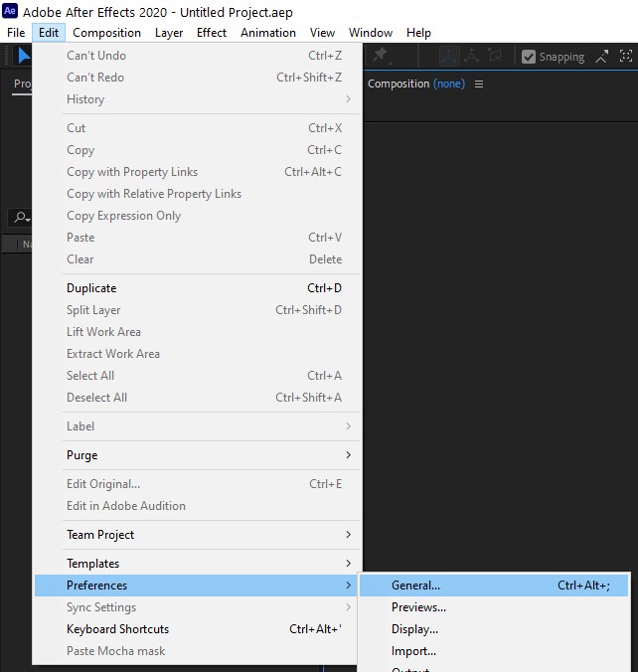
Task: Choose the Local Axis mode icon
Action: [449, 56]
